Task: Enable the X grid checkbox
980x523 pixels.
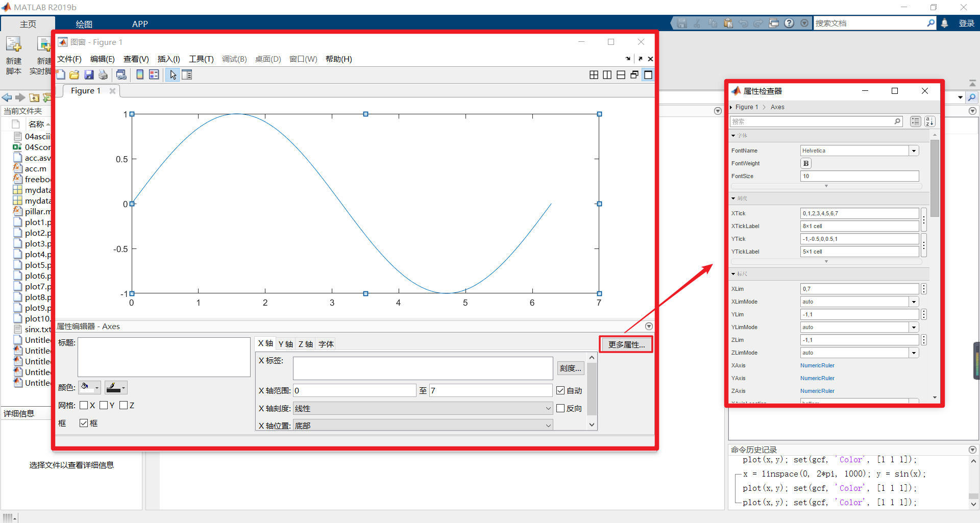Action: [x=85, y=405]
